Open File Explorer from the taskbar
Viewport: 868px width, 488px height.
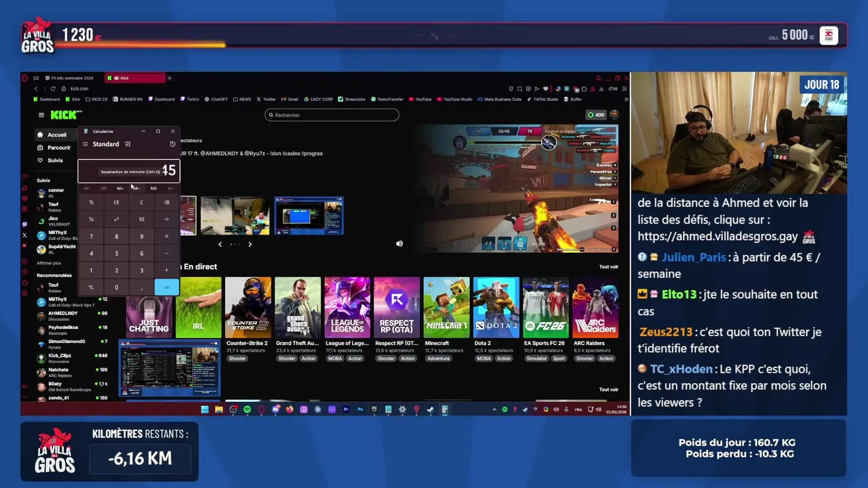(x=218, y=409)
